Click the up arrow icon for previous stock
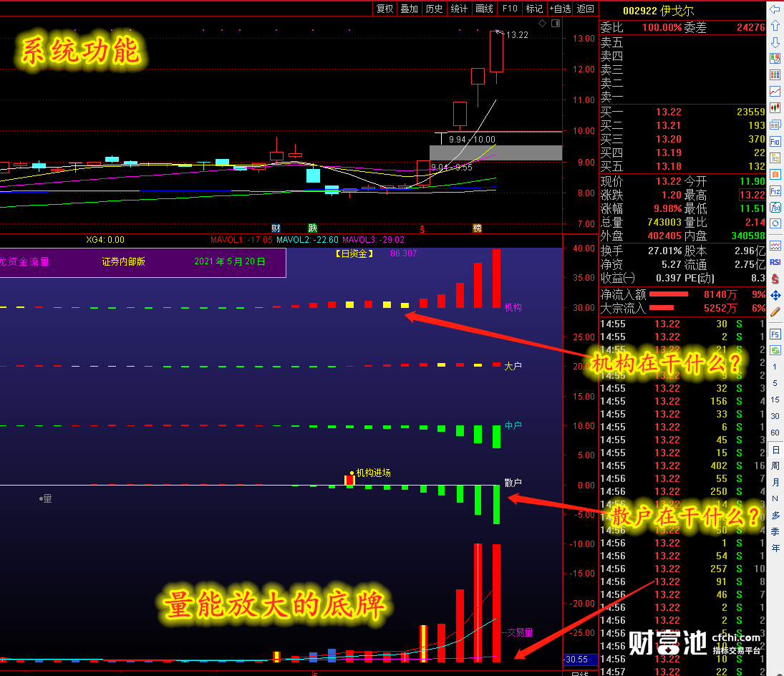Screen dimensions: 784x676 click(775, 26)
